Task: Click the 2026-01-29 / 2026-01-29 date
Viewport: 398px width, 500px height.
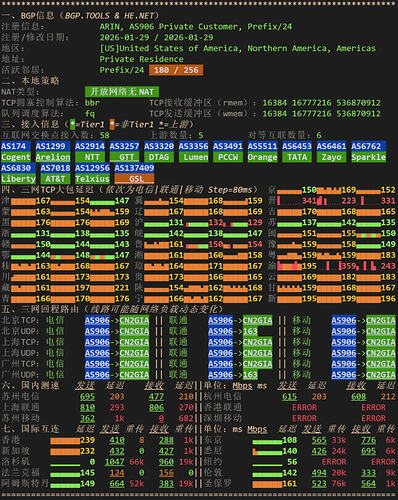Action: tap(156, 38)
